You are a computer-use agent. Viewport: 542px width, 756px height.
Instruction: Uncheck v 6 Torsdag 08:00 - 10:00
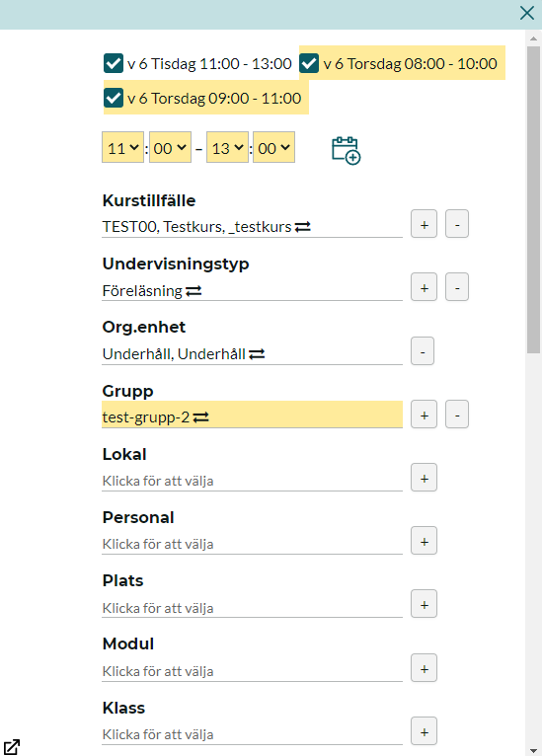click(x=309, y=63)
